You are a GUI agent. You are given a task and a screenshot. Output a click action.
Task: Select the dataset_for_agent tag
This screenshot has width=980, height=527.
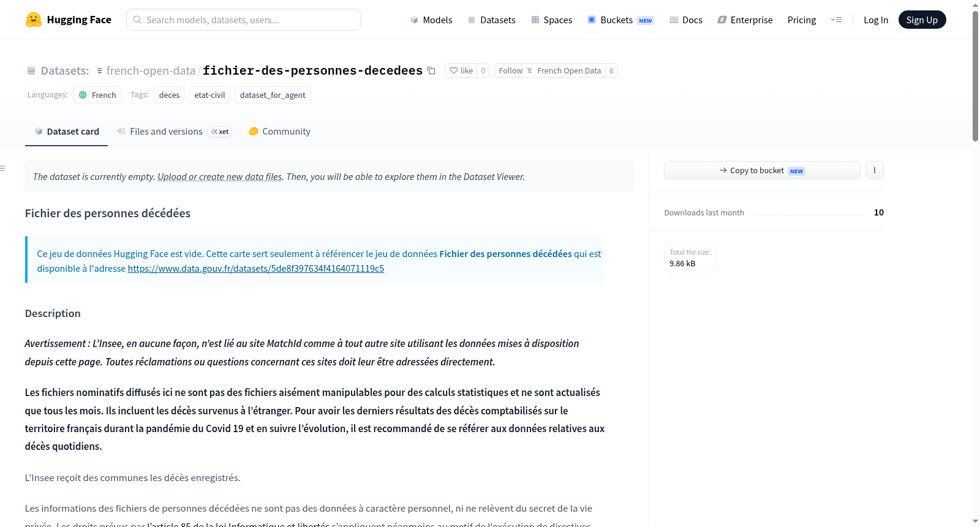click(x=273, y=95)
